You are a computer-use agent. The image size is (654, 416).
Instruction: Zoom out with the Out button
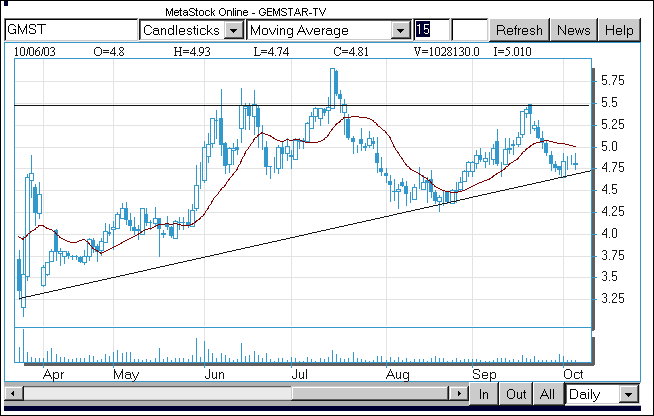516,394
